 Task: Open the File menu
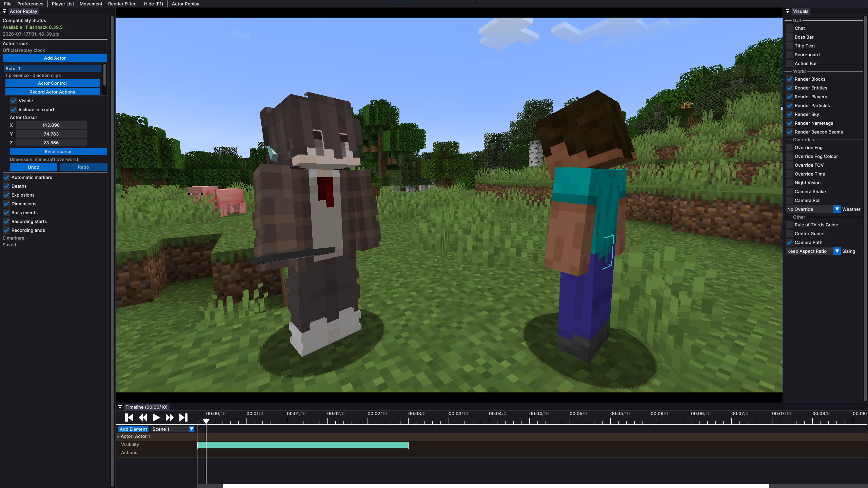pos(7,4)
